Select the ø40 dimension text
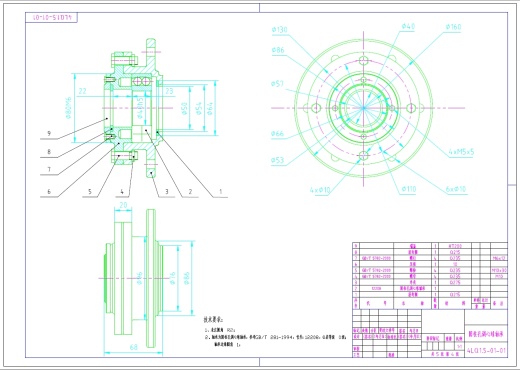The height and width of the screenshot is (370, 520). point(408,26)
